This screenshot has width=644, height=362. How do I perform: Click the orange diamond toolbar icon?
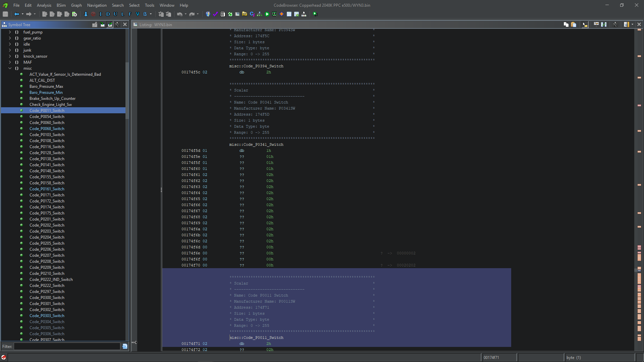[x=282, y=14]
